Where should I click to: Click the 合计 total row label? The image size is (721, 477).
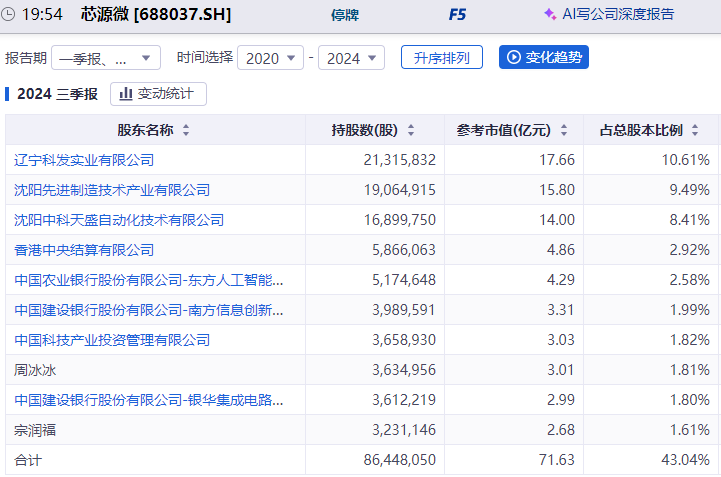tap(28, 460)
